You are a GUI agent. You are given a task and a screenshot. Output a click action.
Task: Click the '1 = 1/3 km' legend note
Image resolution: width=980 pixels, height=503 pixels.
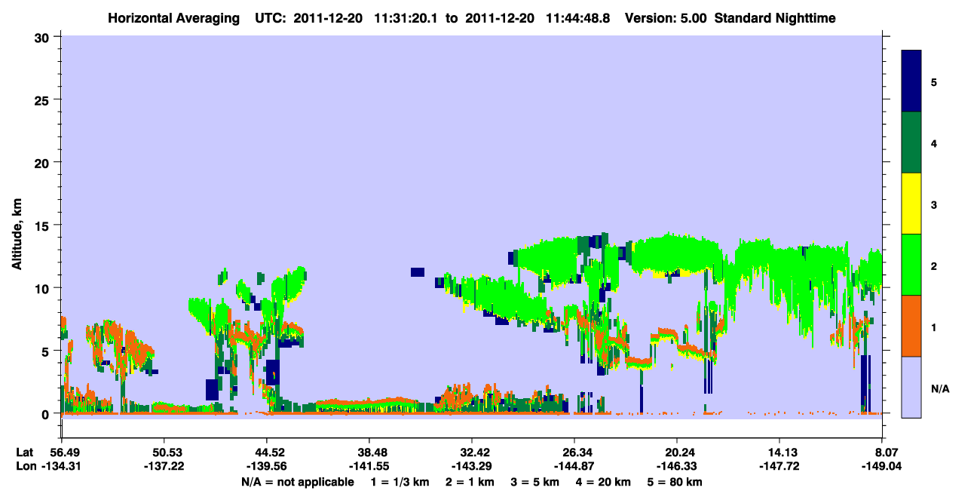click(x=401, y=481)
